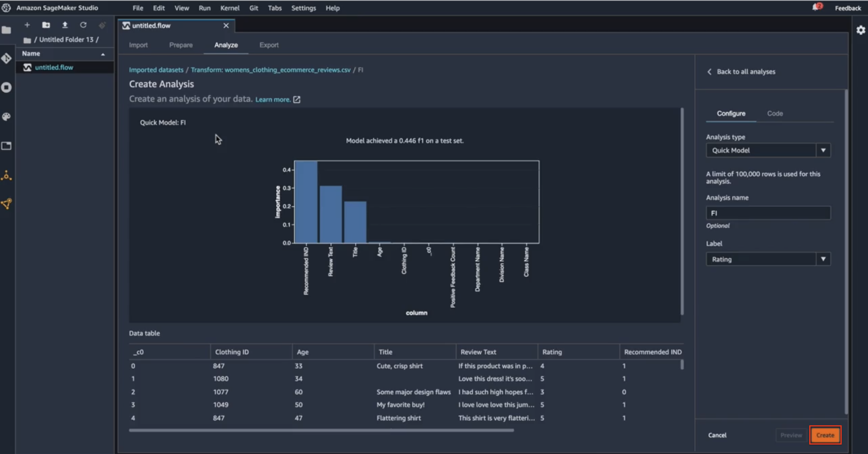The height and width of the screenshot is (454, 868).
Task: Click the 'My favorite buy!' cell
Action: 400,405
